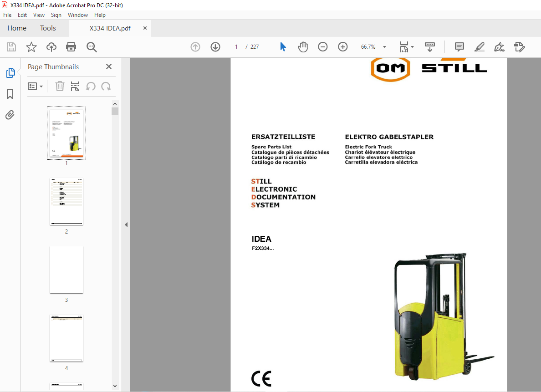This screenshot has width=541, height=392.
Task: Open the find text magnifier icon
Action: pyautogui.click(x=92, y=47)
